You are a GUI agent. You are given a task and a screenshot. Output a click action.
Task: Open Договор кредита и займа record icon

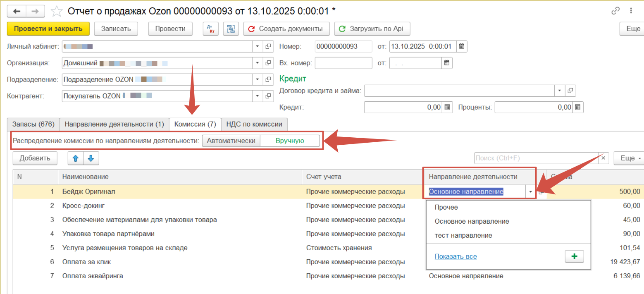click(x=570, y=91)
